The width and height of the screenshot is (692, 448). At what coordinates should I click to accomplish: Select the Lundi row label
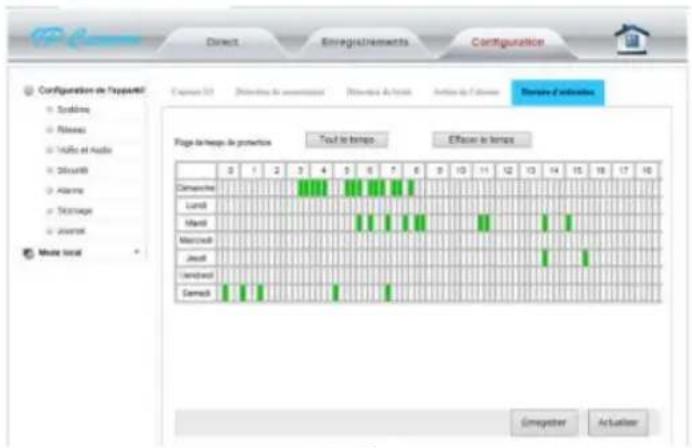pyautogui.click(x=196, y=206)
